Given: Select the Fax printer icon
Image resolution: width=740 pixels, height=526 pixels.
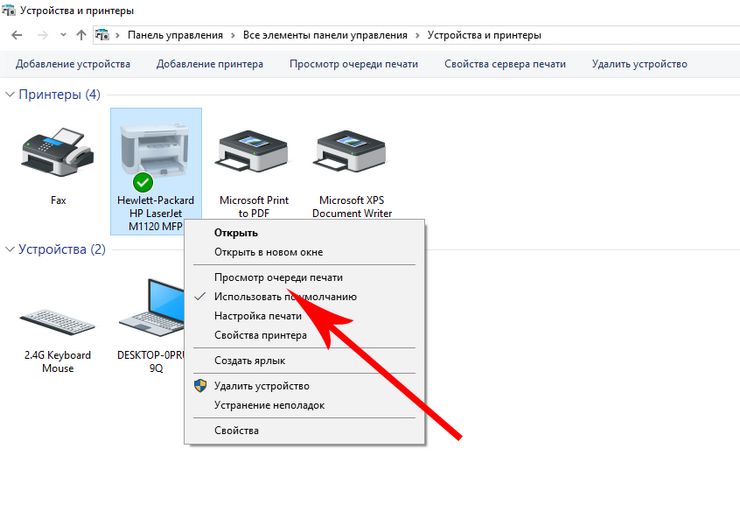Looking at the screenshot, I should (58, 152).
